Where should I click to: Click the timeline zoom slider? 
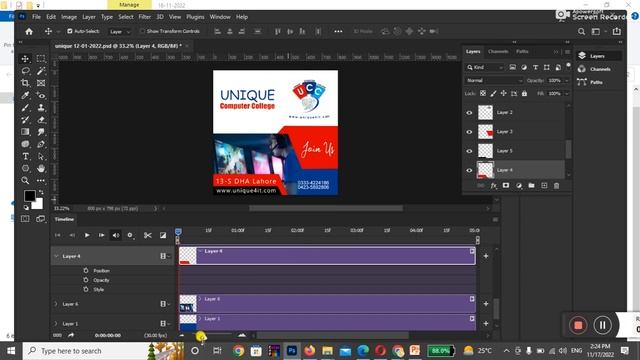pyautogui.click(x=212, y=335)
